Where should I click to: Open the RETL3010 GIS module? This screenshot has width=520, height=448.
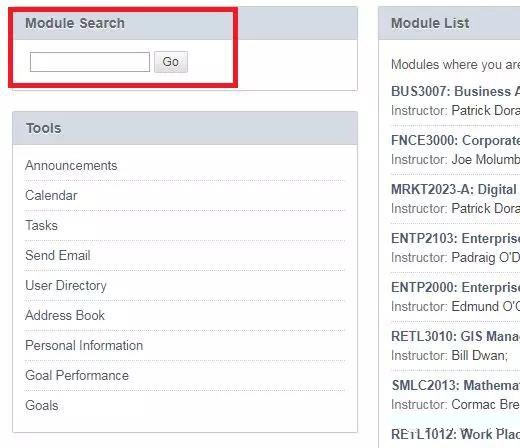pos(455,336)
